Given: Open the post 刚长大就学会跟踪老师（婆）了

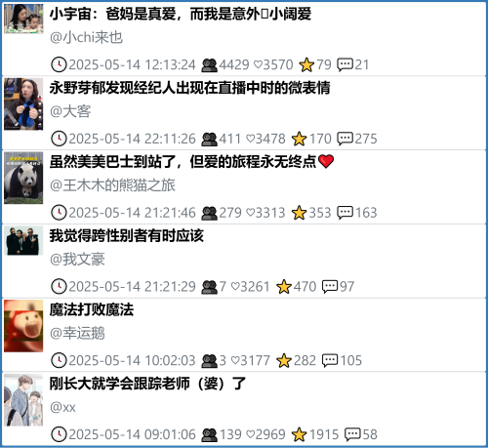Looking at the screenshot, I should pos(147,384).
